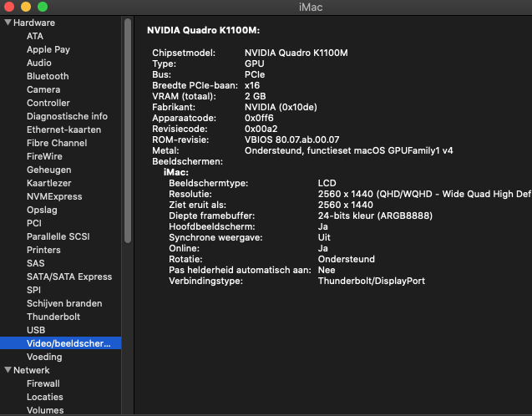This screenshot has height=416, width=532.
Task: Select Volumes under Netwerk
Action: [x=45, y=410]
